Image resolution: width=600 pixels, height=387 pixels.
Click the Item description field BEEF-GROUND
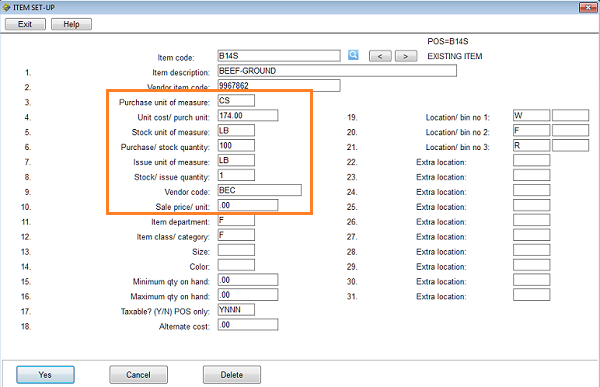coord(337,71)
